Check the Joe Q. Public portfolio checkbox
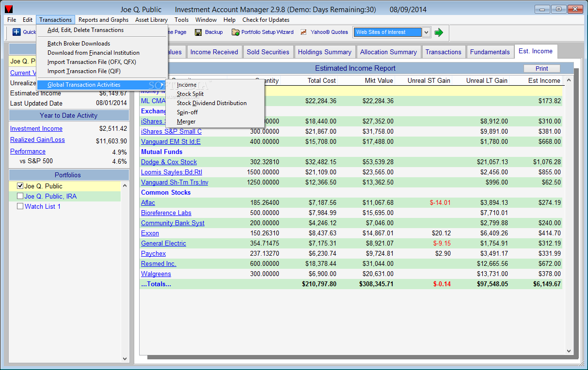This screenshot has width=588, height=370. pos(20,186)
